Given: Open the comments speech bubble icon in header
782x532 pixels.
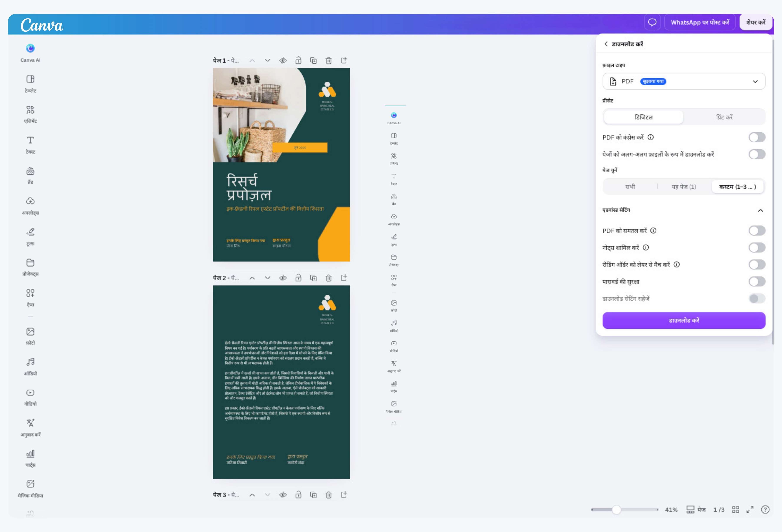Looking at the screenshot, I should 652,22.
